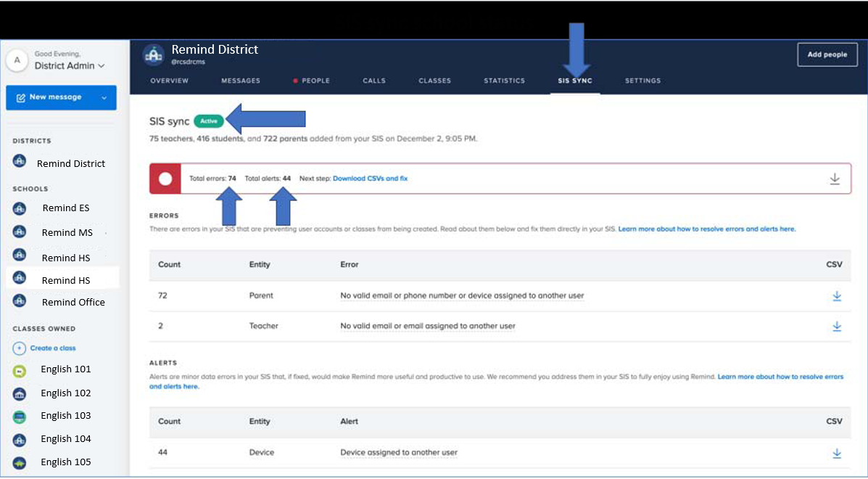Switch to the Messages tab
The width and height of the screenshot is (868, 479).
pyautogui.click(x=241, y=81)
